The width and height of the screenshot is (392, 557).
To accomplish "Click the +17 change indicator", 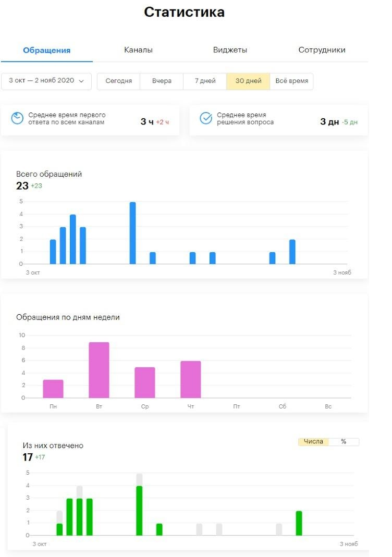I will (40, 457).
